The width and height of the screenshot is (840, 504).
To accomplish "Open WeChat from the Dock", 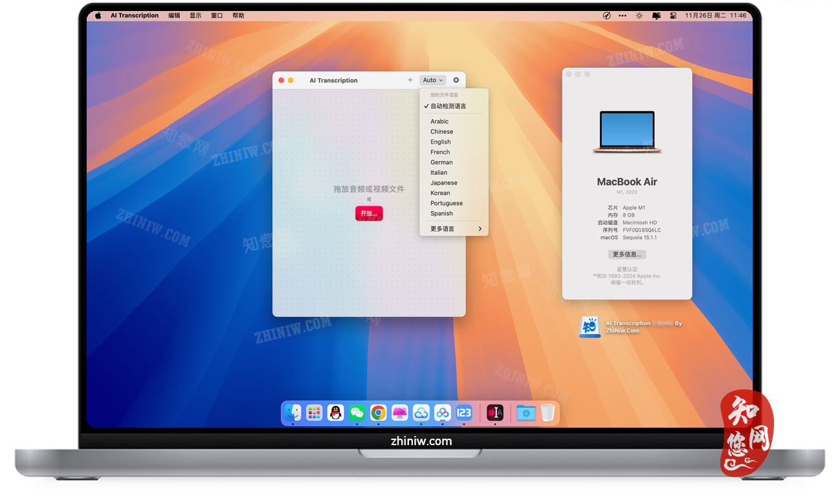I will [x=357, y=413].
